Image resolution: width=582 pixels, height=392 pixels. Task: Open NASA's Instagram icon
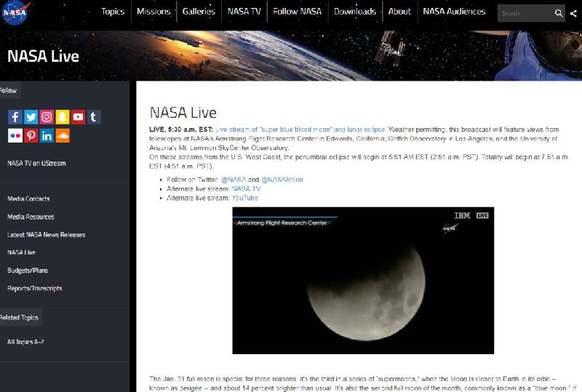(x=47, y=117)
